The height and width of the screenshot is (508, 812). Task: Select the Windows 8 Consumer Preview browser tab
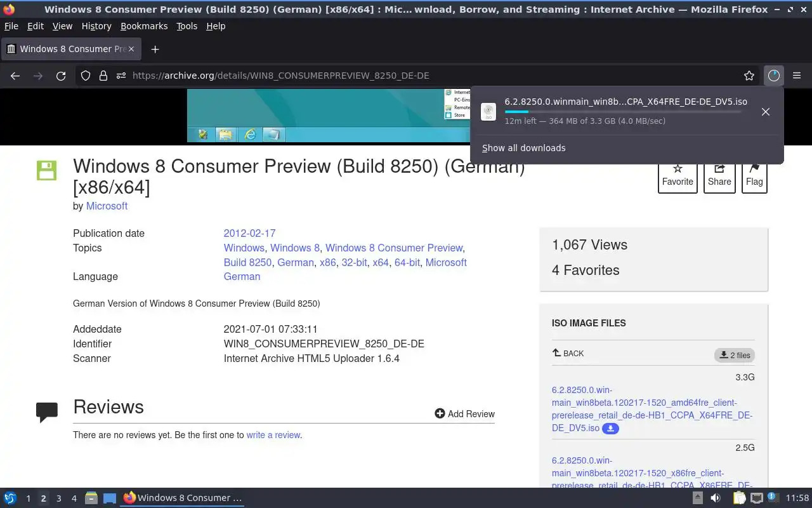pos(72,49)
